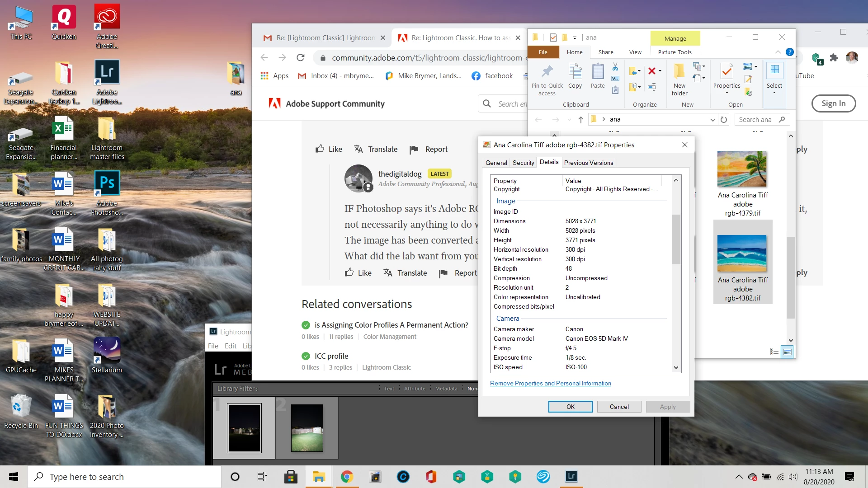This screenshot has height=488, width=868.
Task: Click the Up arrow navigation icon
Action: [581, 120]
